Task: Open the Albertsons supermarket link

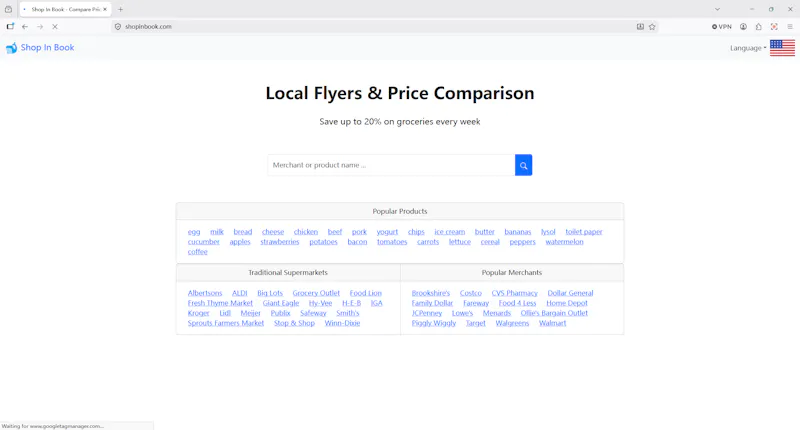Action: [x=205, y=293]
